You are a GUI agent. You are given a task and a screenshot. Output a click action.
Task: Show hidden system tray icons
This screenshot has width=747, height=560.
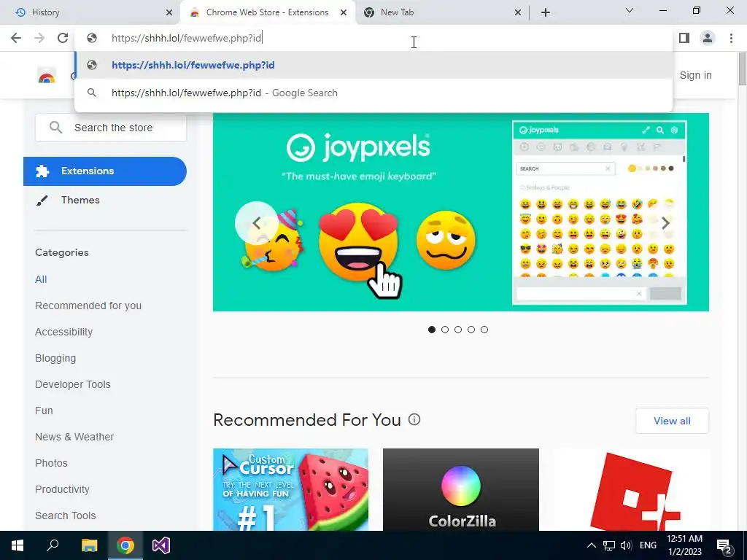(591, 545)
